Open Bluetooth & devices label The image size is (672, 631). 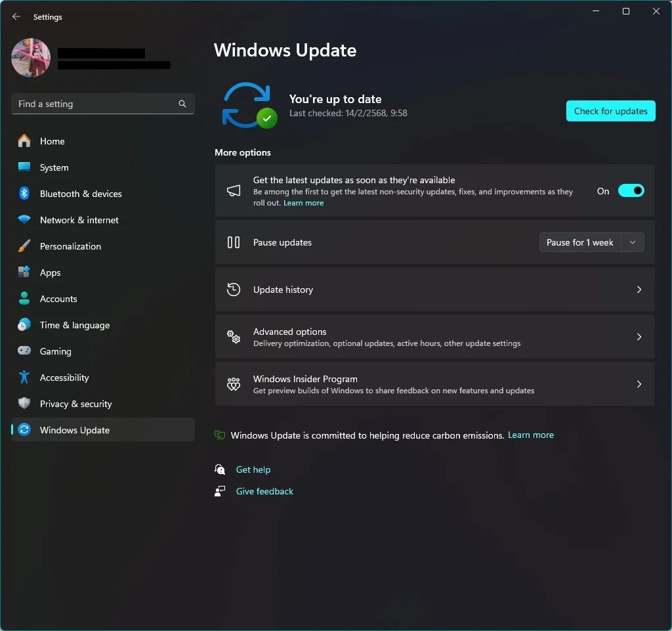tap(81, 194)
